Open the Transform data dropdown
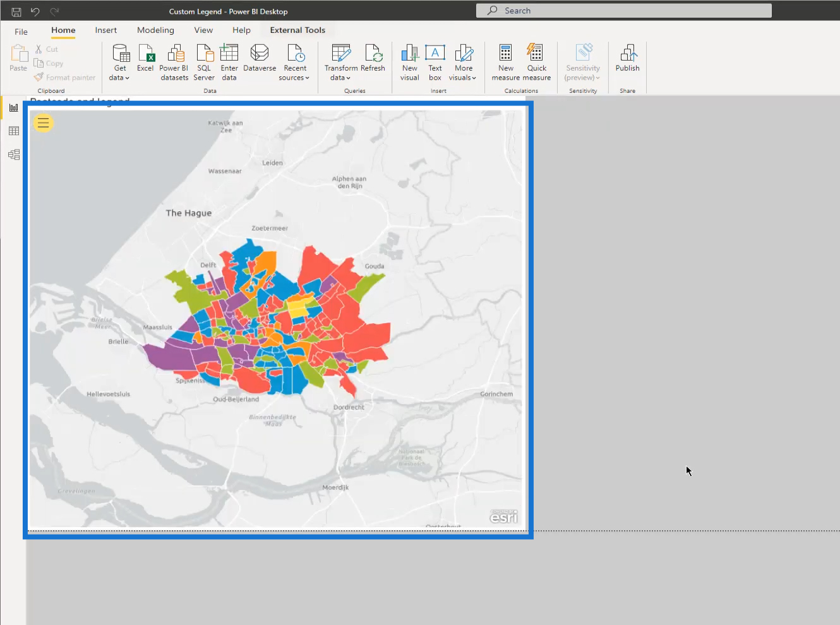 click(341, 62)
